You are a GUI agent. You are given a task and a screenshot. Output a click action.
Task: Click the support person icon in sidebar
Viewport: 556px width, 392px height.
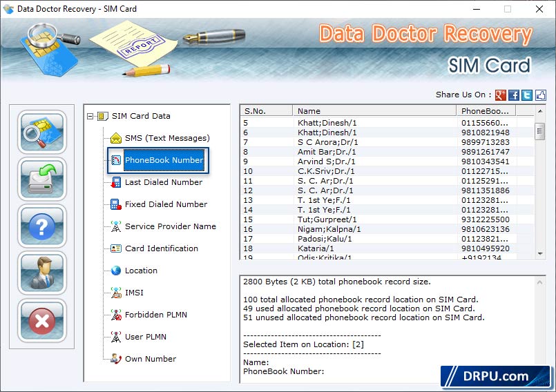coord(42,273)
